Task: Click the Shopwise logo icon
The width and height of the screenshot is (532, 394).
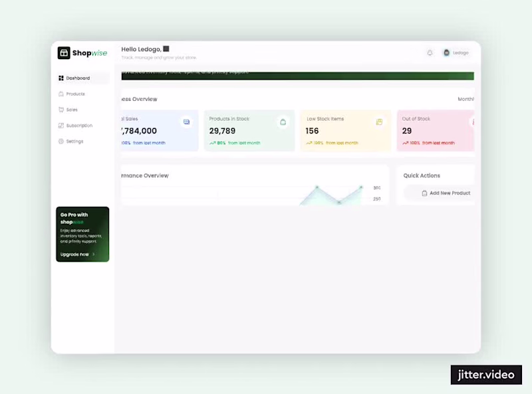Action: [64, 53]
